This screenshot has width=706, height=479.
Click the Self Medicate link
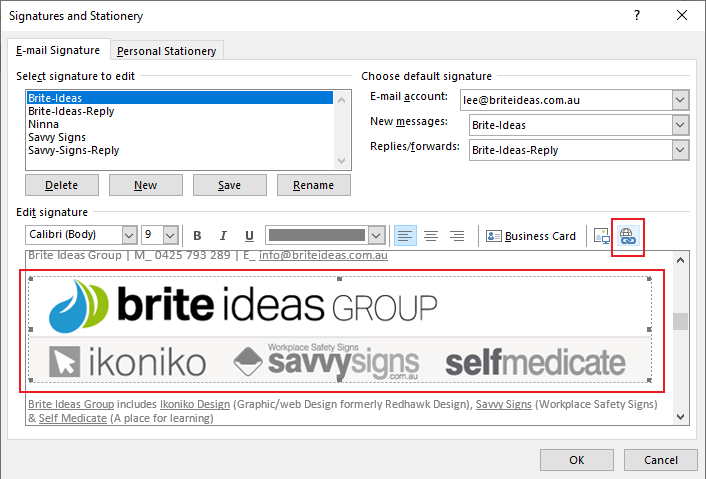tap(72, 418)
